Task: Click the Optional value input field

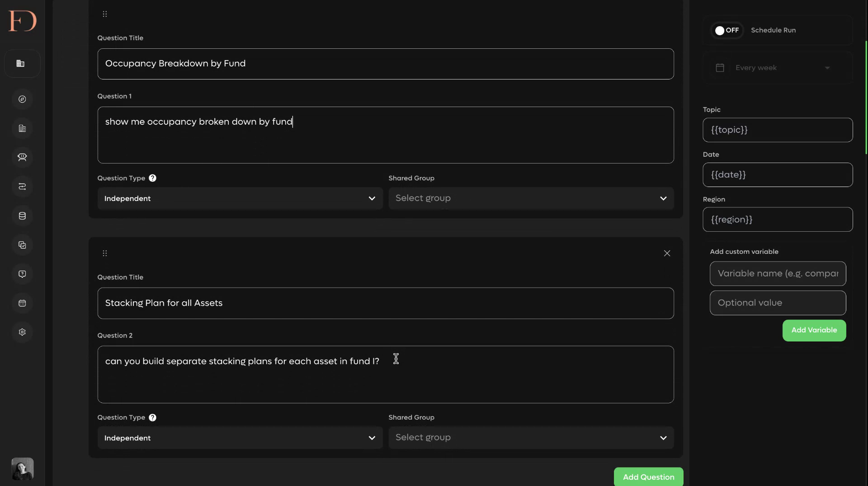Action: tap(778, 303)
